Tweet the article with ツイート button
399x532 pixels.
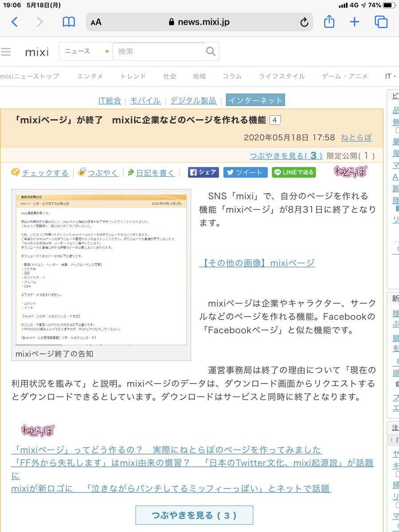pyautogui.click(x=246, y=172)
